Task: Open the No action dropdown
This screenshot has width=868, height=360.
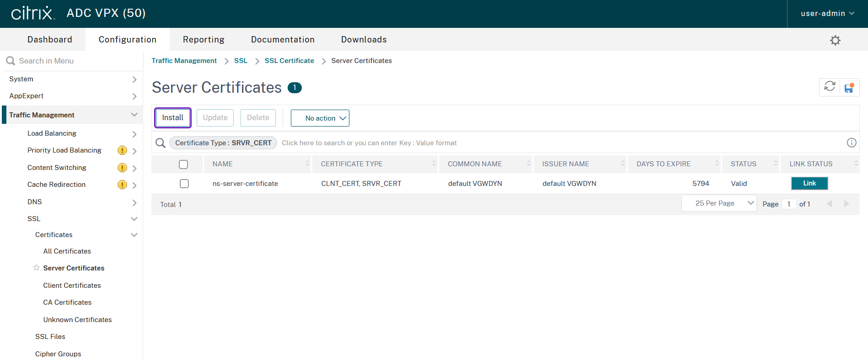Action: click(x=320, y=118)
